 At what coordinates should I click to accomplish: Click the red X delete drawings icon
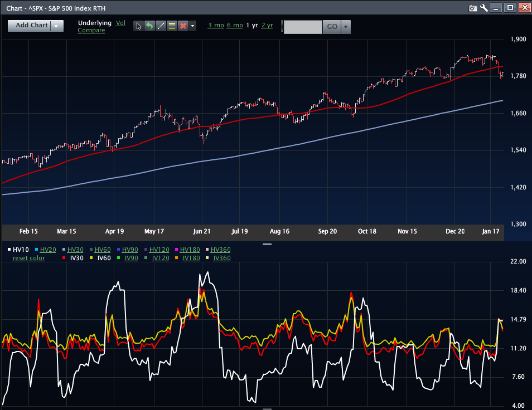tap(182, 26)
